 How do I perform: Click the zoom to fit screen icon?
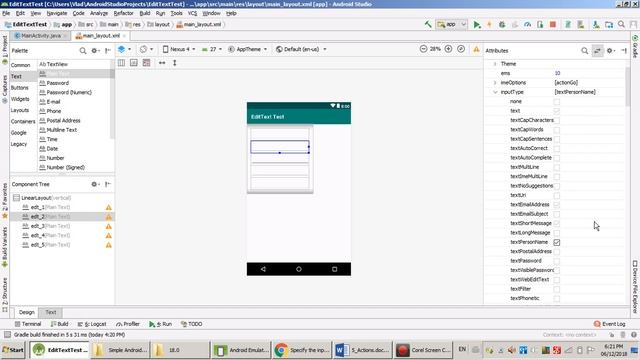(x=461, y=49)
